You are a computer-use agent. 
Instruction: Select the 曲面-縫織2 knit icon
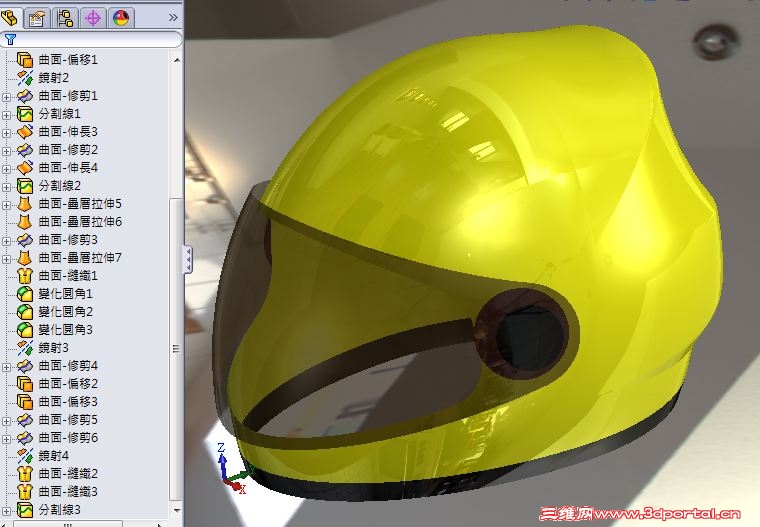coord(25,474)
